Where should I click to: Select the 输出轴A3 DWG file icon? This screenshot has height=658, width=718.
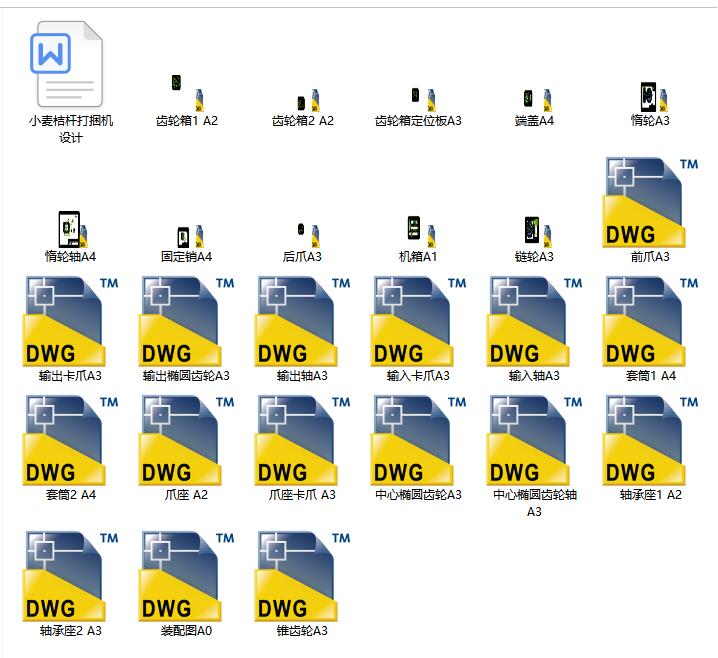302,321
